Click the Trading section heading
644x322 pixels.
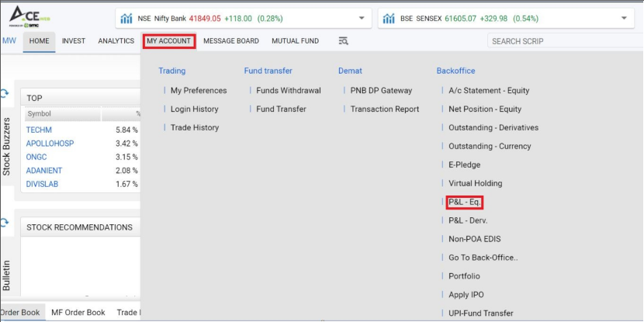(x=171, y=71)
